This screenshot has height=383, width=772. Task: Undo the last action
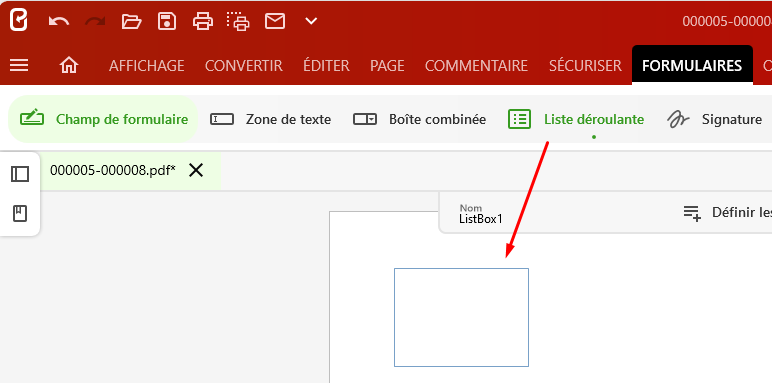point(59,21)
